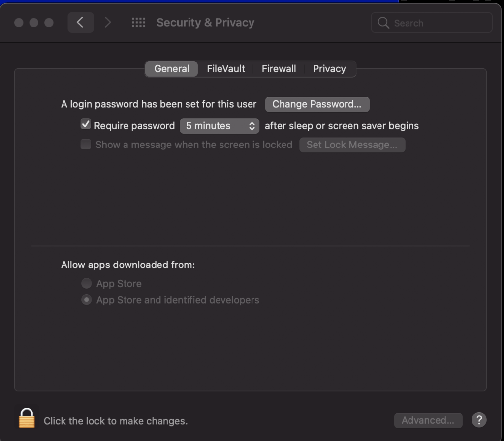Show all preferences via the grid icon
Image resolution: width=504 pixels, height=441 pixels.
coord(138,23)
